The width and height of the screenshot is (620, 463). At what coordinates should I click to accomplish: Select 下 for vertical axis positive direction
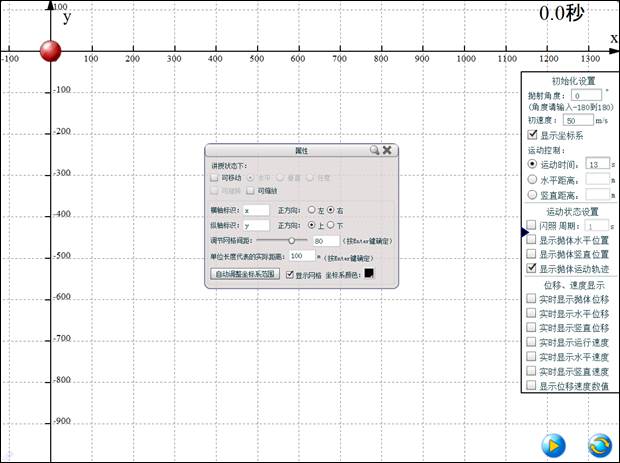331,226
